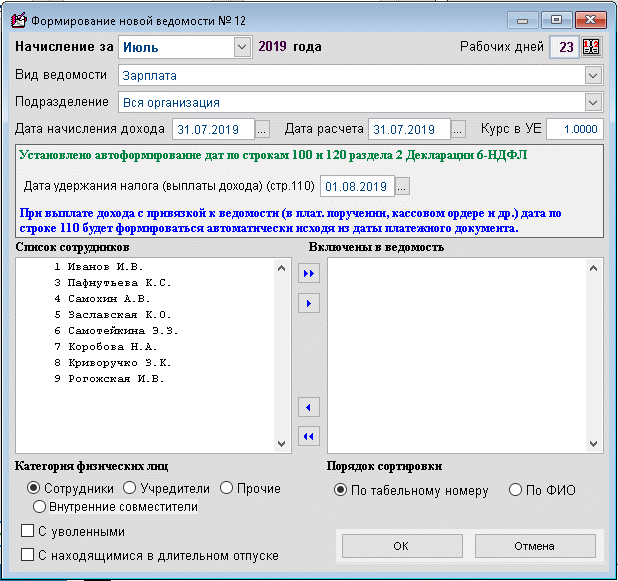Viewport: 618px width, 581px height.
Task: Click the Дата начисления дохода field 31.07.2019
Action: [x=213, y=129]
